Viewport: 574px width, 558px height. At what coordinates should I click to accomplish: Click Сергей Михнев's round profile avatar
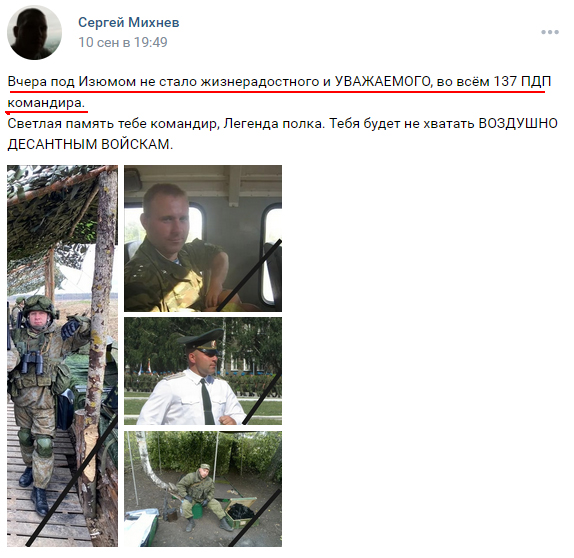point(34,32)
